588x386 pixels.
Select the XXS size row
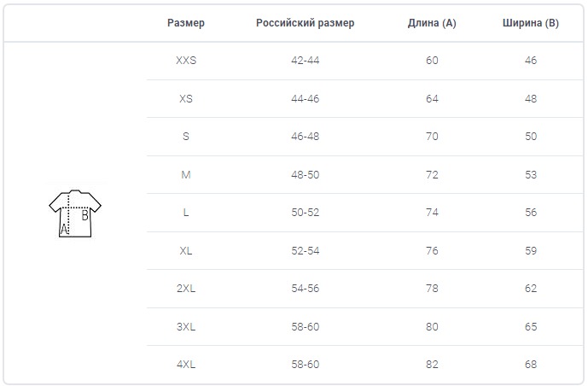[x=364, y=61]
